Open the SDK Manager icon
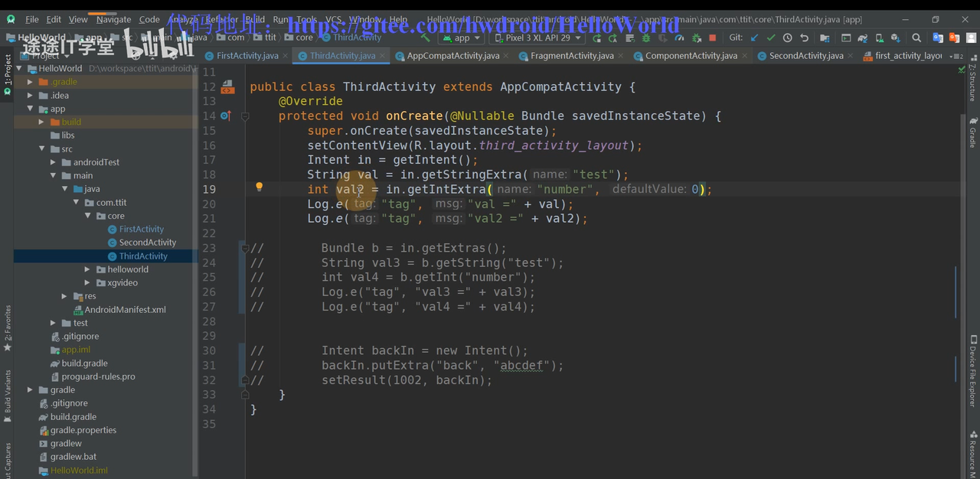Viewport: 980px width, 479px height. [896, 37]
